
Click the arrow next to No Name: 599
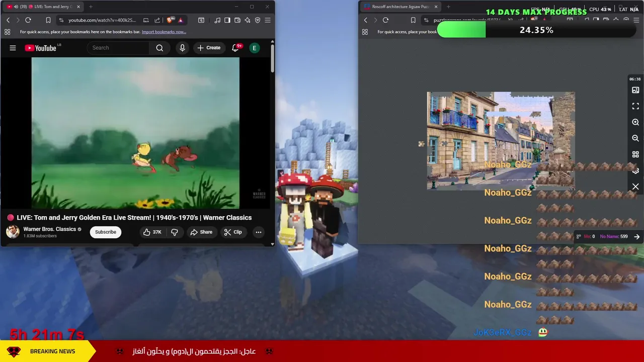(637, 236)
